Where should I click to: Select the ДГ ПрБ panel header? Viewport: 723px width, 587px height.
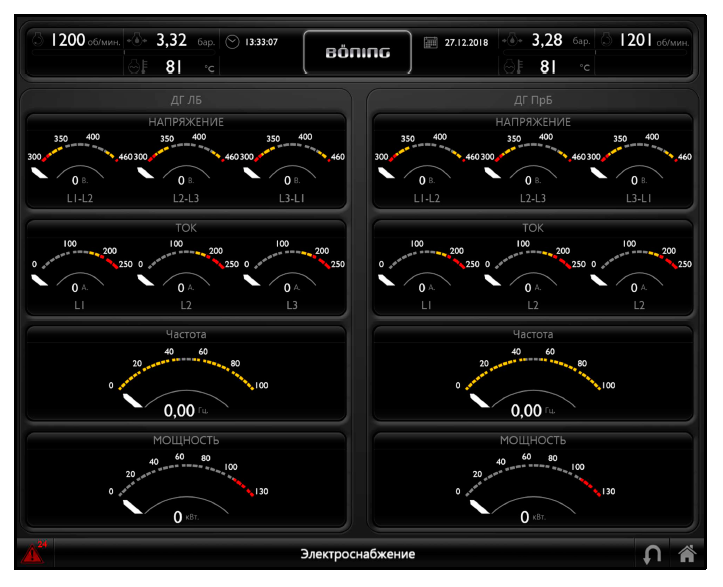tap(533, 100)
